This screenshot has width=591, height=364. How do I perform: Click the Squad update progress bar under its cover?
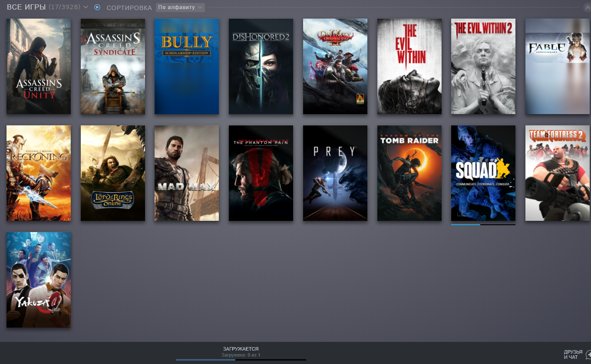click(x=483, y=225)
